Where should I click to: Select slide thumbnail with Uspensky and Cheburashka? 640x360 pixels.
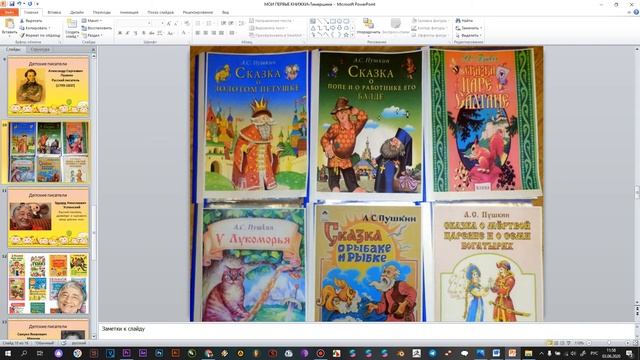pyautogui.click(x=48, y=218)
